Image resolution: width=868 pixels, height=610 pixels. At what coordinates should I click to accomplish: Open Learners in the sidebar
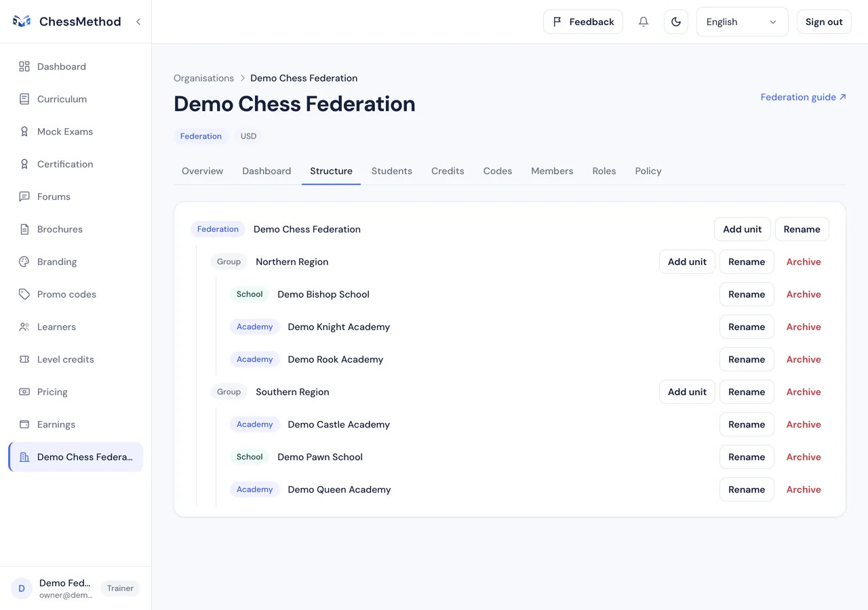[75, 327]
